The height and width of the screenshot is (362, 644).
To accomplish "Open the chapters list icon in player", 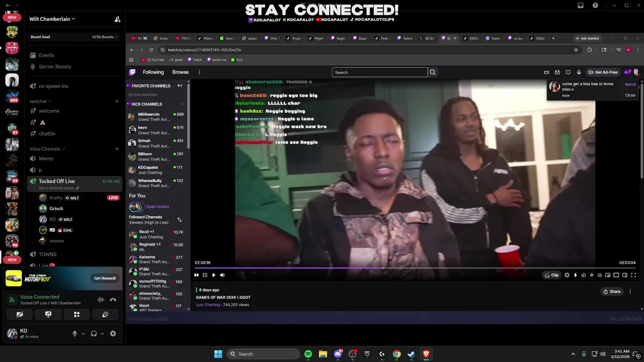I will [x=205, y=275].
